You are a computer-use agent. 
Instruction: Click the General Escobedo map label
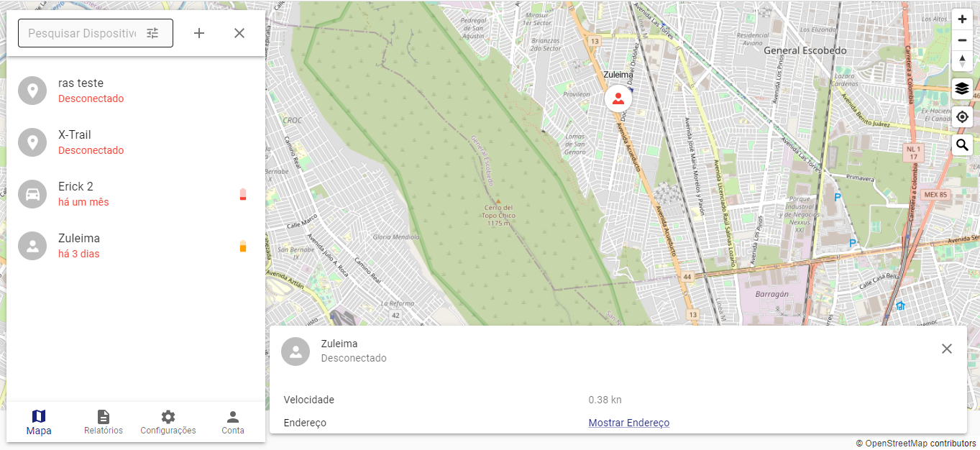pos(805,50)
